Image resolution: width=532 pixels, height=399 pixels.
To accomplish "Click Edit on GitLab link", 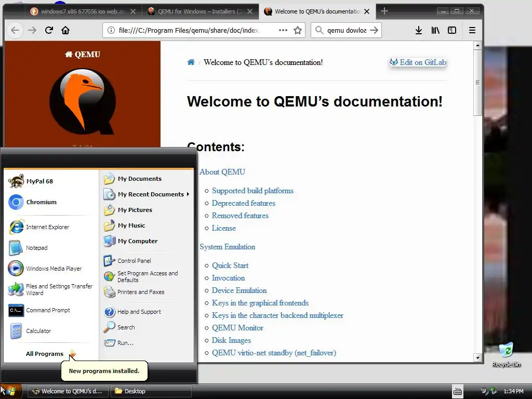I will (418, 62).
